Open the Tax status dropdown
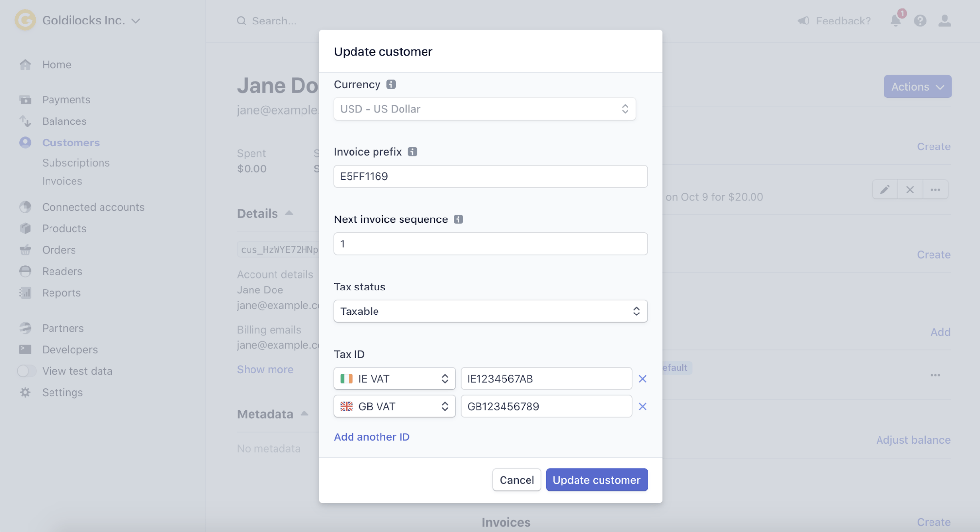The height and width of the screenshot is (532, 980). tap(490, 311)
